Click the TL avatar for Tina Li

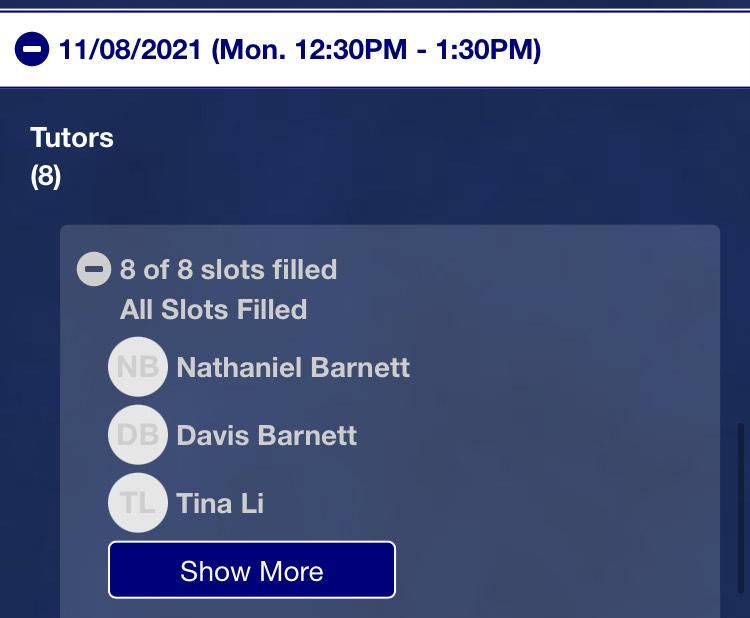coord(137,502)
